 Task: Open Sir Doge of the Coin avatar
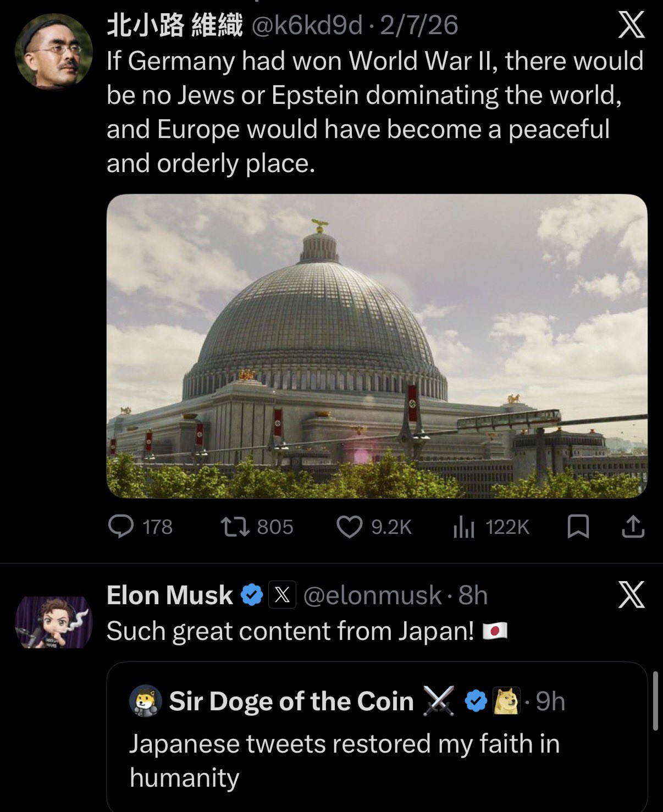point(146,701)
